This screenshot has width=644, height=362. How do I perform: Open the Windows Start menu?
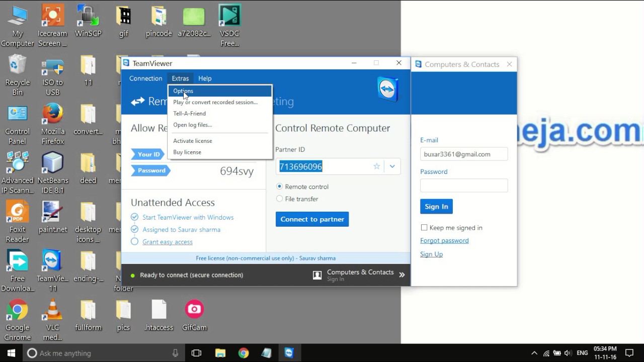coord(11,353)
